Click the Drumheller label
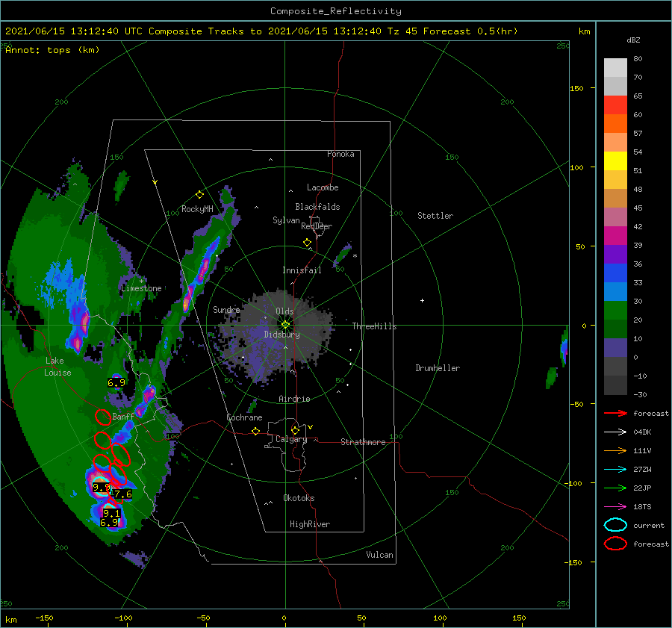 438,368
